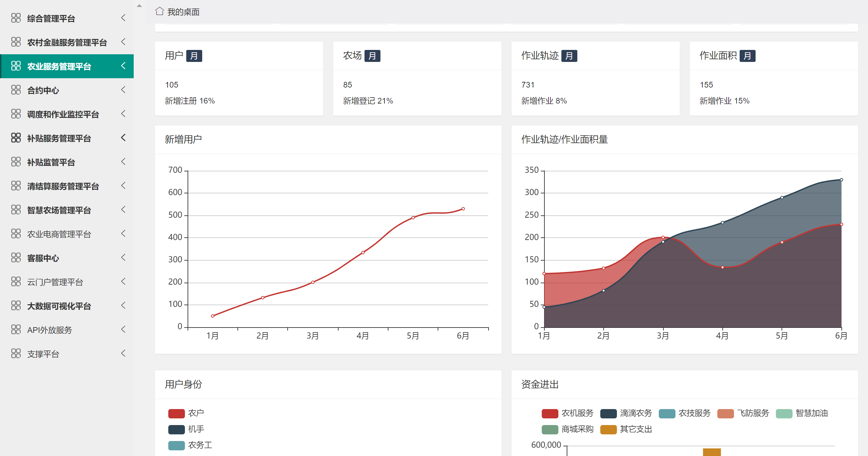The image size is (868, 456).
Task: Toggle the 商城采购 legend swatch
Action: click(550, 429)
